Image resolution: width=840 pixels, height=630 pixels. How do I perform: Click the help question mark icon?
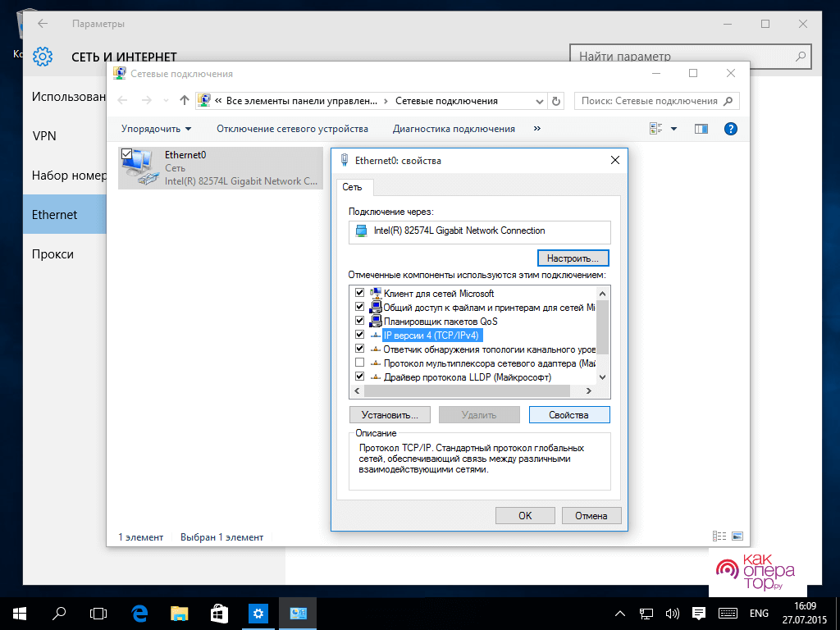(731, 129)
